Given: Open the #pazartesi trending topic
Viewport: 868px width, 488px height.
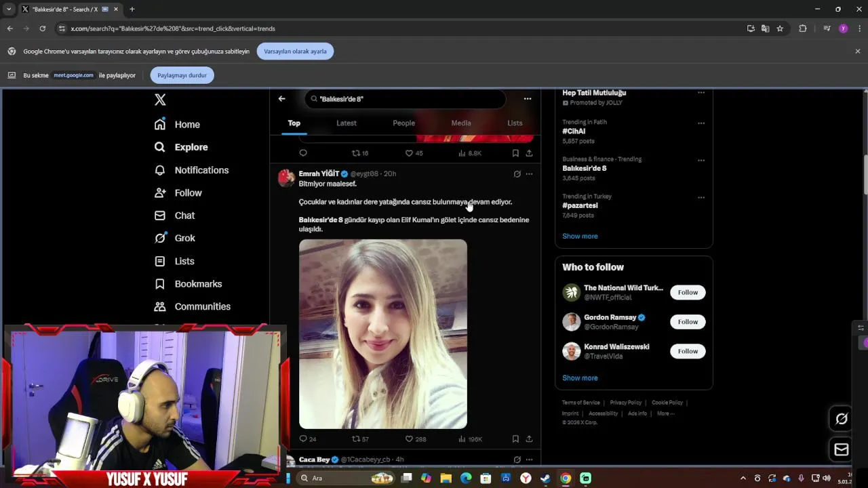Looking at the screenshot, I should click(x=580, y=205).
